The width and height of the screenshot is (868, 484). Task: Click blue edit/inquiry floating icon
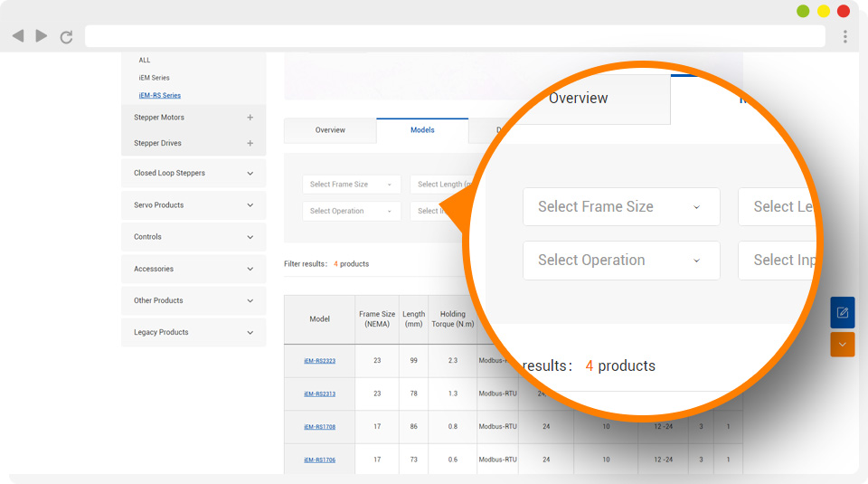(842, 313)
